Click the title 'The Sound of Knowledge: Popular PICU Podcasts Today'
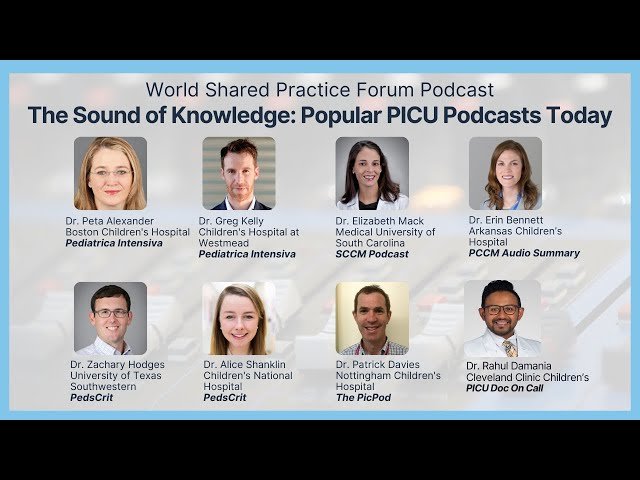The image size is (640, 480). [x=320, y=116]
